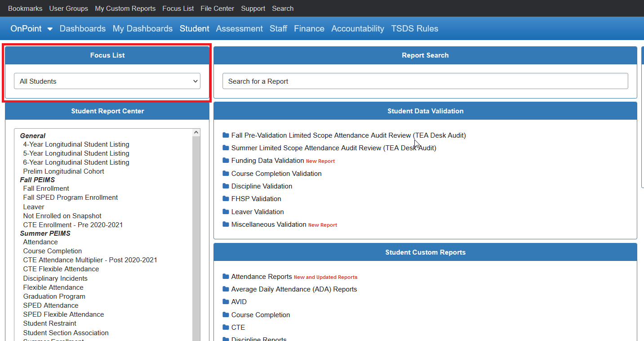Switch to the Assessment section
644x341 pixels.
click(239, 28)
